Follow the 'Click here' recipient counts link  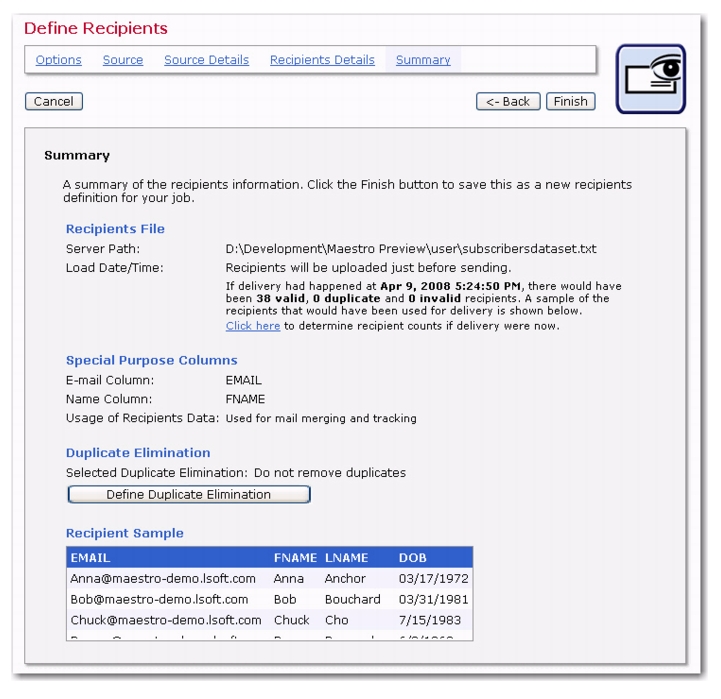[x=253, y=326]
